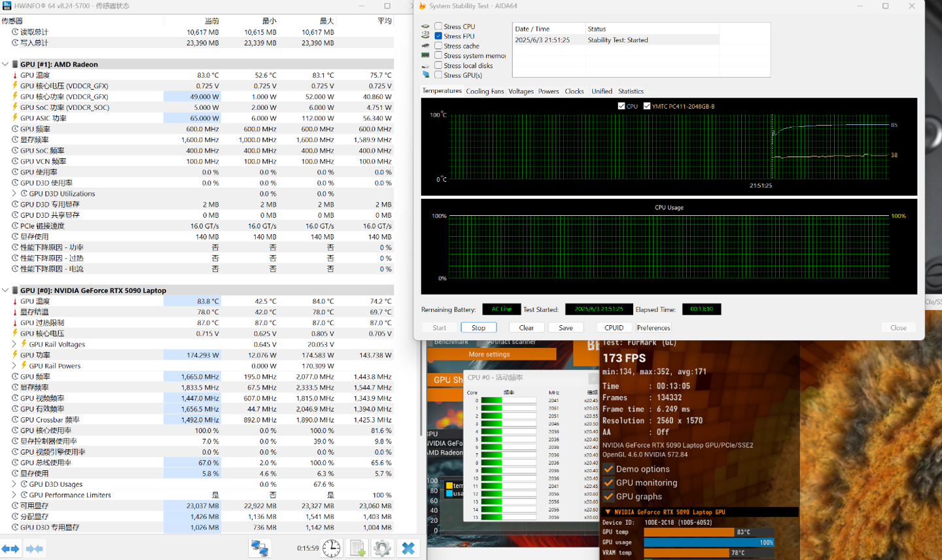Open the Statistics tab
This screenshot has width=942, height=560.
[x=631, y=92]
